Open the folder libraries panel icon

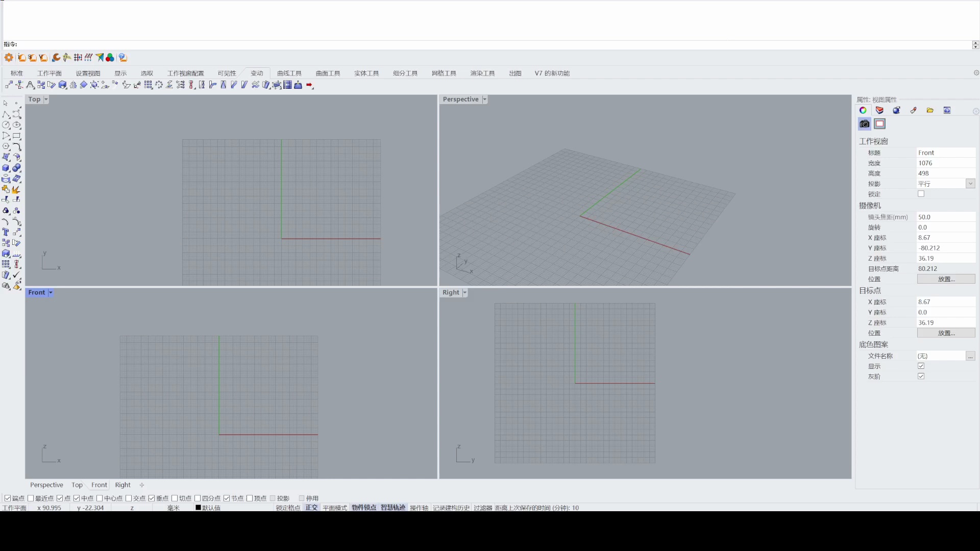tap(930, 110)
